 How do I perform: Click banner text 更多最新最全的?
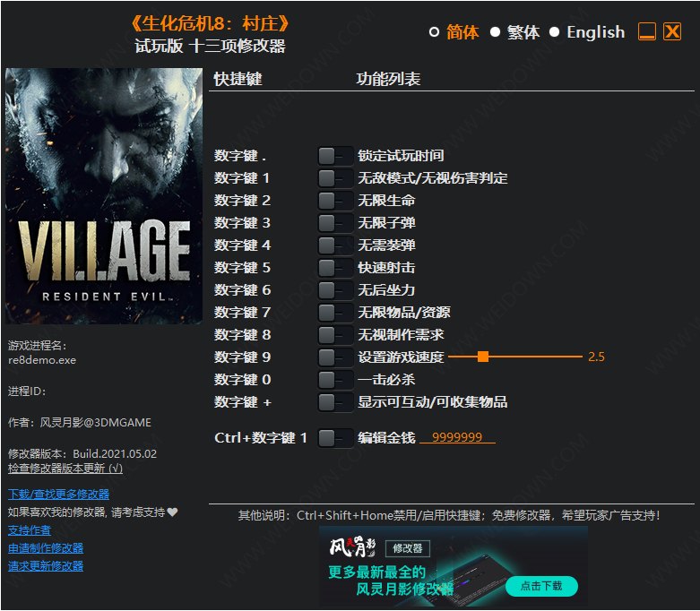(x=376, y=572)
